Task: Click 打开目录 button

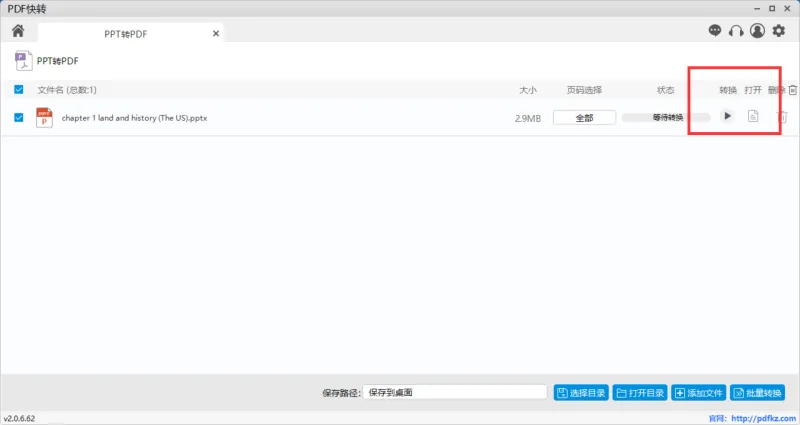Action: point(640,393)
